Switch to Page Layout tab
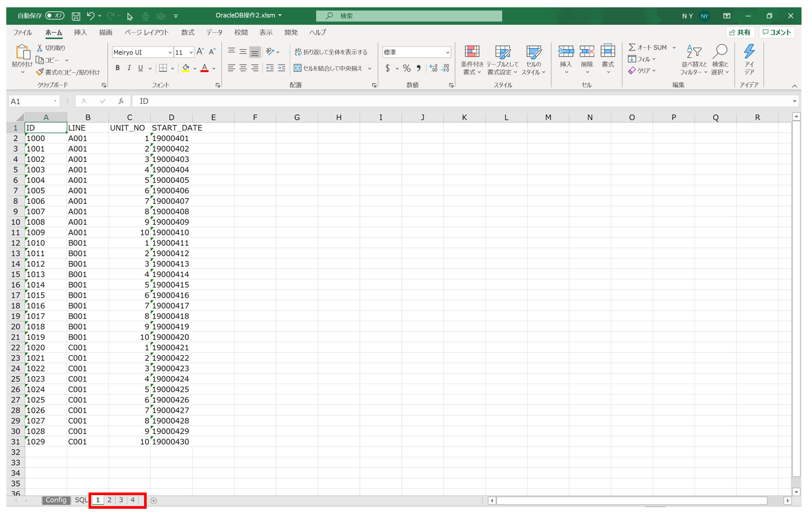Image resolution: width=812 pixels, height=514 pixels. [x=146, y=32]
